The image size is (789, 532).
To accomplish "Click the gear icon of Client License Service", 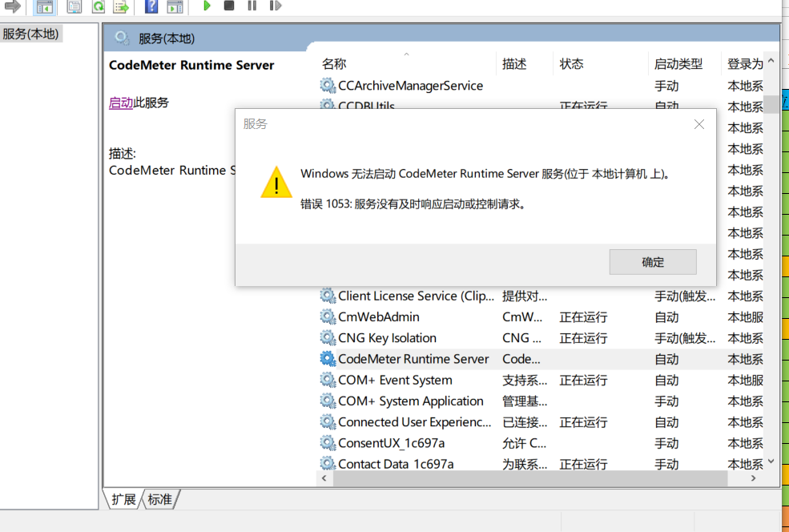I will 328,296.
